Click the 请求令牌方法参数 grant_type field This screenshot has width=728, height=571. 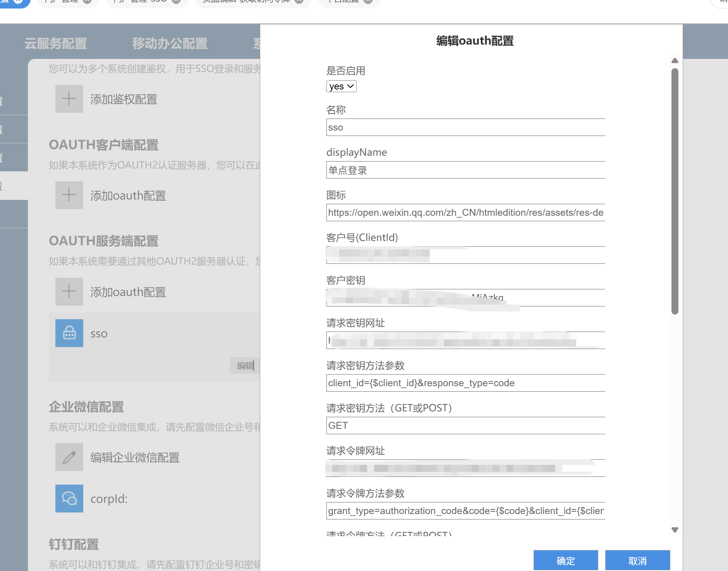[465, 511]
